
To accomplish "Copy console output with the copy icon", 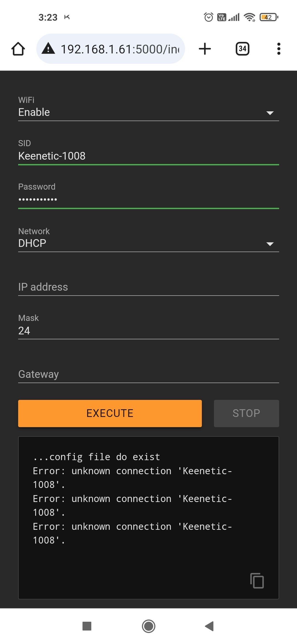I will [x=257, y=580].
